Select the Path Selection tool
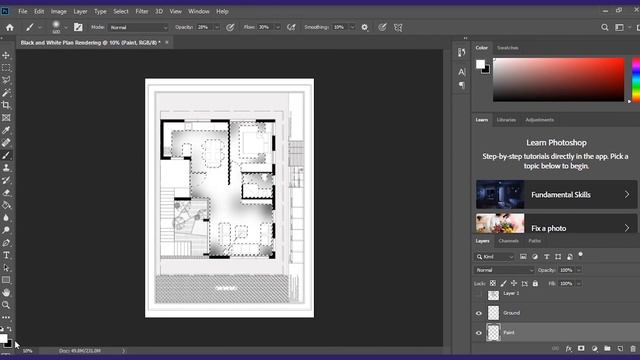Image resolution: width=640 pixels, height=360 pixels. pyautogui.click(x=6, y=268)
